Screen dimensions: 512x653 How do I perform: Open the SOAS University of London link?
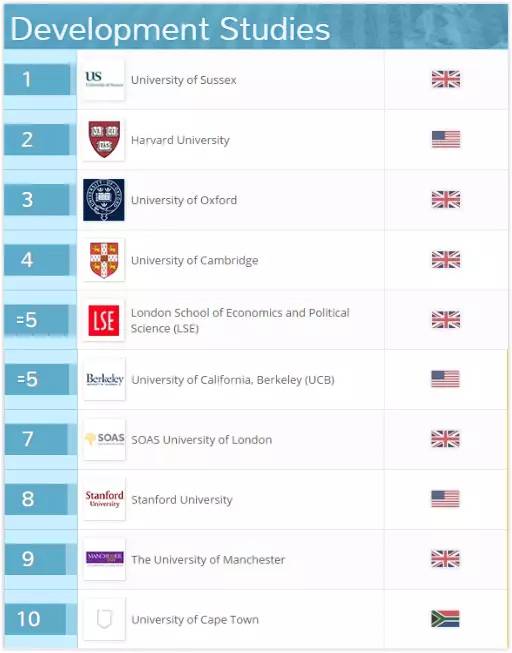(202, 440)
